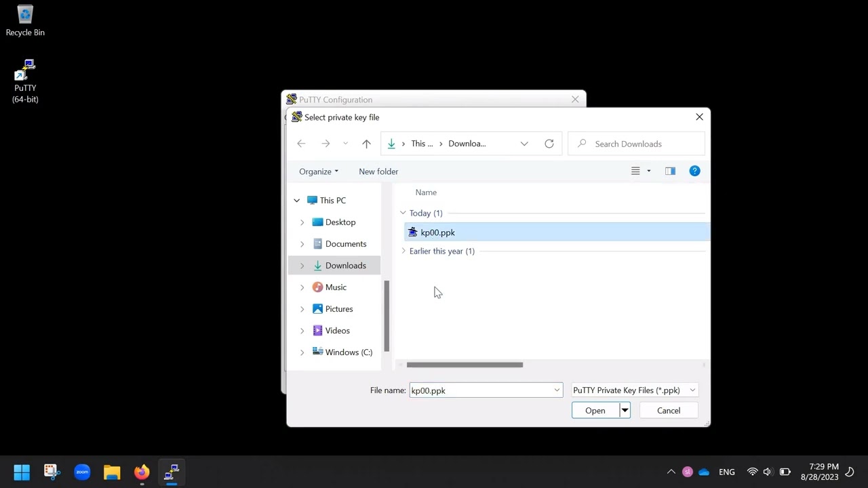This screenshot has width=868, height=488.
Task: Expand the Documents tree node
Action: click(302, 244)
